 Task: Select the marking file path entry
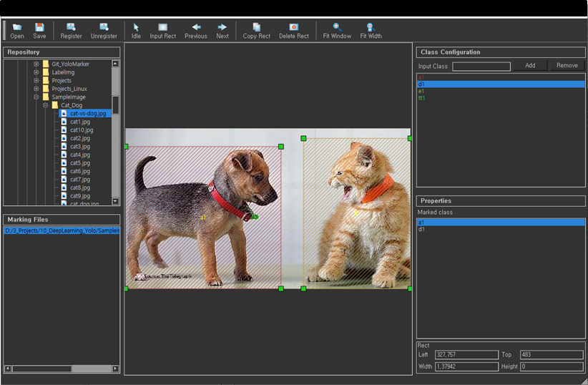tap(62, 230)
